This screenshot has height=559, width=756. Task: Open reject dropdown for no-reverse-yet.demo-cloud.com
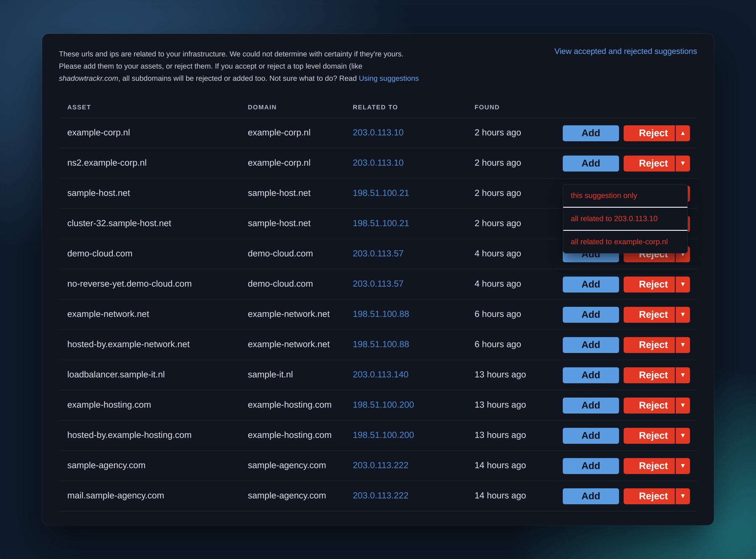(682, 285)
